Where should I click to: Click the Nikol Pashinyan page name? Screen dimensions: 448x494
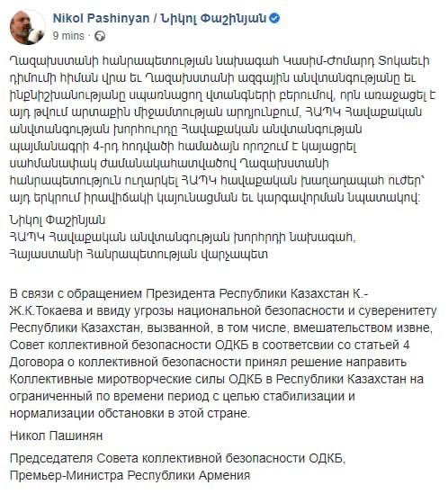tap(101, 19)
